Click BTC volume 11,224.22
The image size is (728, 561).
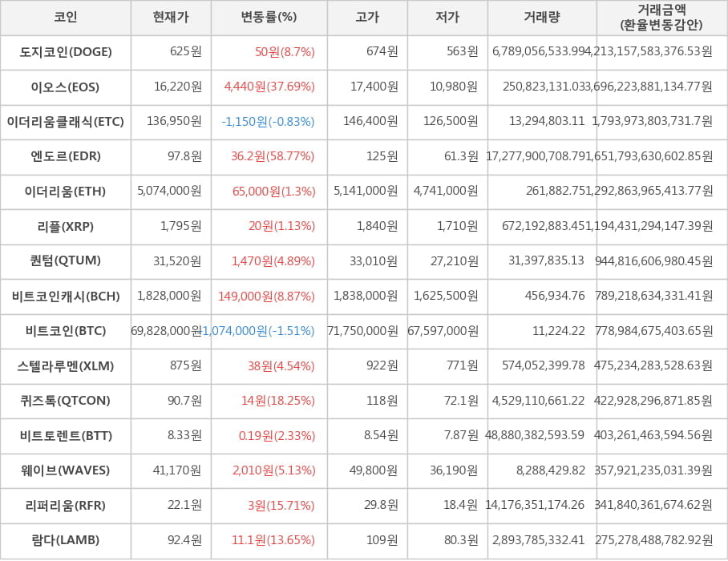[559, 331]
